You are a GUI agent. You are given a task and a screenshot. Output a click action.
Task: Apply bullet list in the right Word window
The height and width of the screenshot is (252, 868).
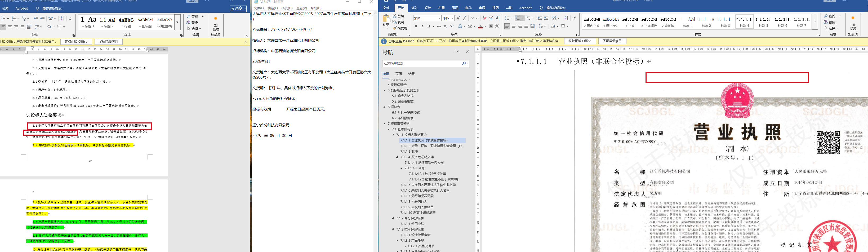pyautogui.click(x=508, y=18)
